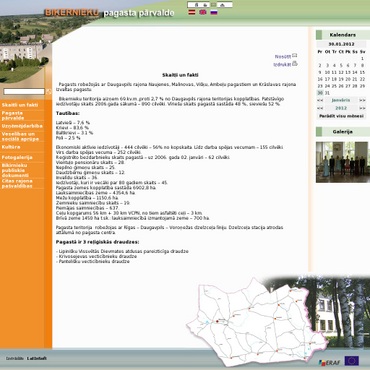Open Fotogalerija menu item
This screenshot has height=370, width=370.
(x=17, y=157)
